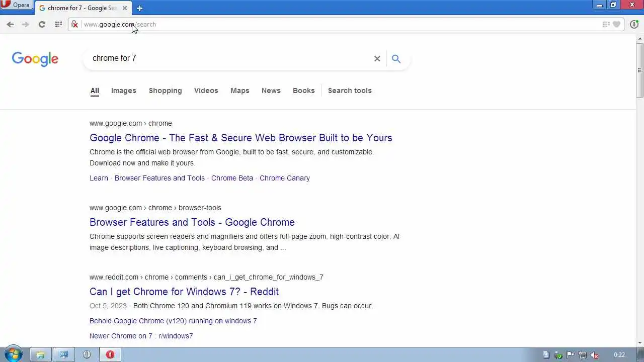This screenshot has width=644, height=362.
Task: Open the Chrome Beta sitelink
Action: (x=232, y=178)
